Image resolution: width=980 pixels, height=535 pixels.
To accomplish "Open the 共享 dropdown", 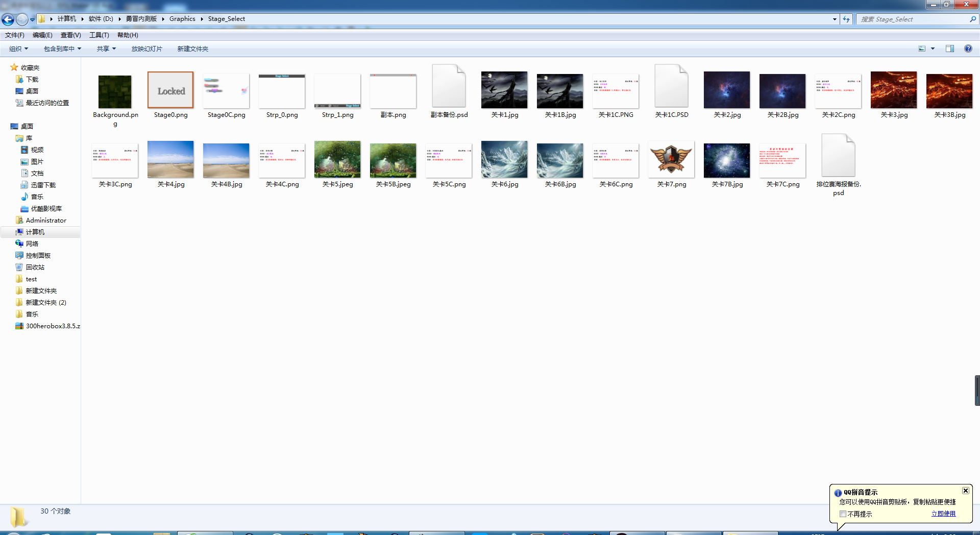I will click(x=106, y=49).
